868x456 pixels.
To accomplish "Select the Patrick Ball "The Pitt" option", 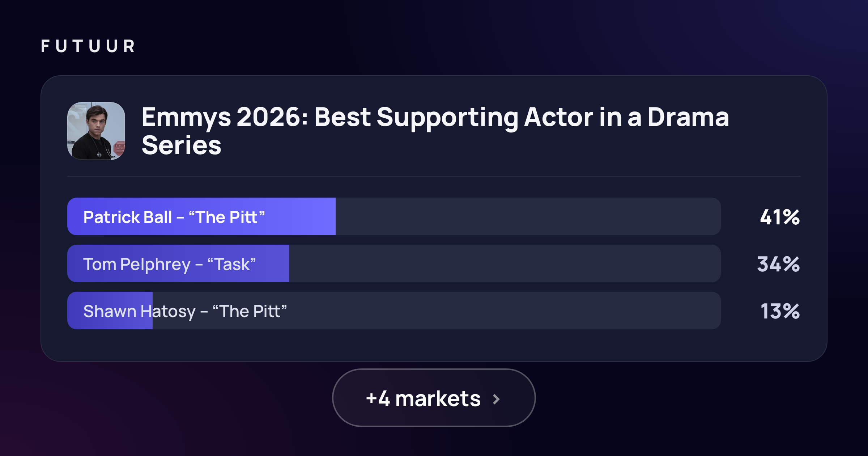I will coord(394,216).
